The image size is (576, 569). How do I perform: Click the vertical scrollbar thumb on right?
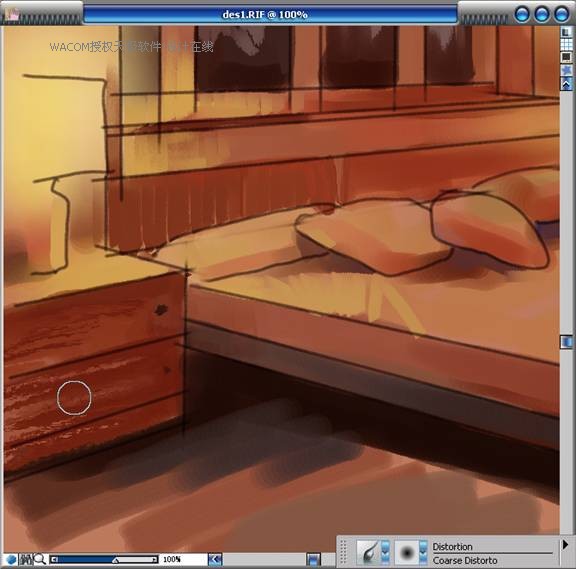(566, 342)
